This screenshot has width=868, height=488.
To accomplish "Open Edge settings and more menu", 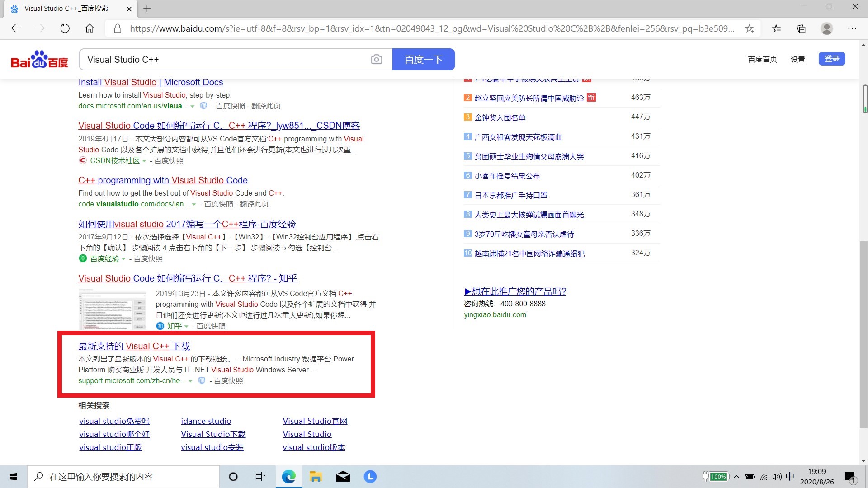I will (x=852, y=28).
